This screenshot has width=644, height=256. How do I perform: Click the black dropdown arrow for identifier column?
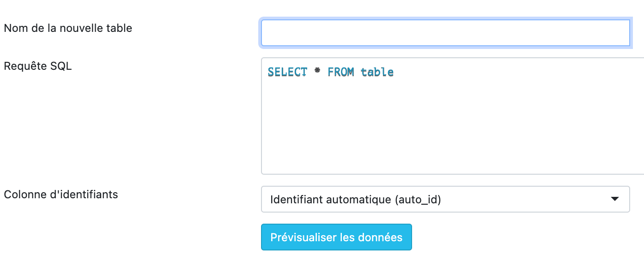(614, 199)
